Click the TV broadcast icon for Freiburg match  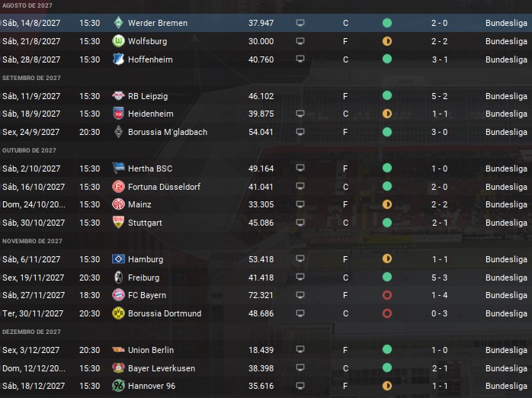(300, 278)
